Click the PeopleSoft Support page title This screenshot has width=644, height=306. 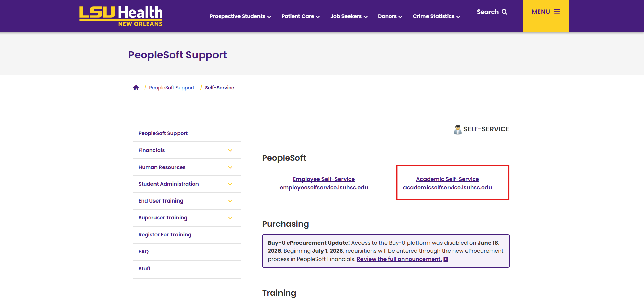tap(178, 55)
